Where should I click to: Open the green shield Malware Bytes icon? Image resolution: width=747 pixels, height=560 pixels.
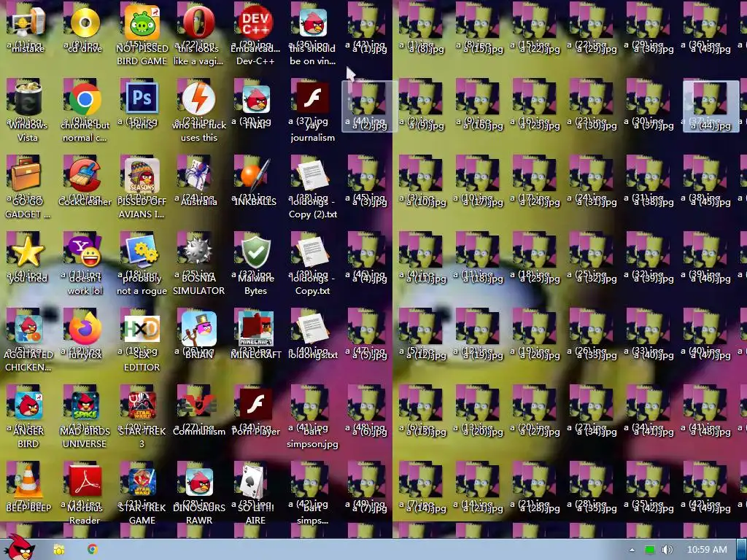[x=255, y=252]
